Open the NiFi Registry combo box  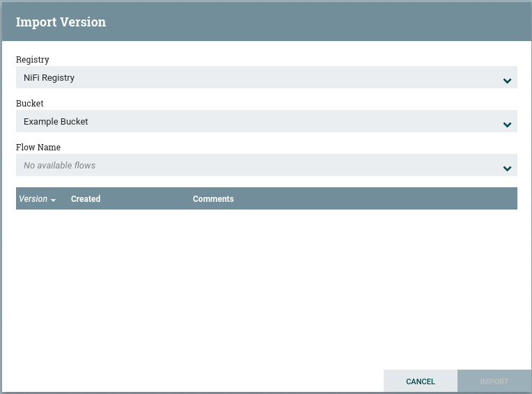pos(266,78)
